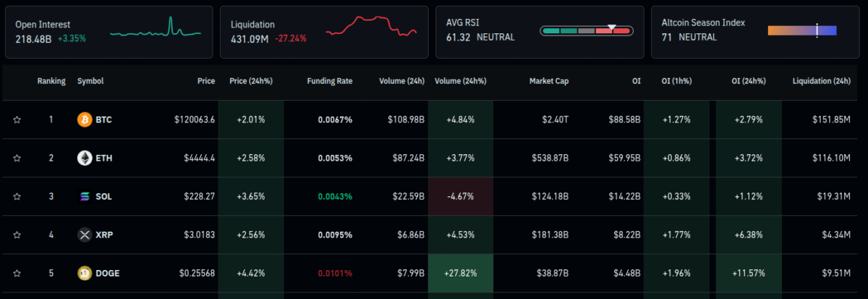Viewport: 868px width, 299px height.
Task: Sort table by Liquidation (24h) header
Action: pos(821,81)
